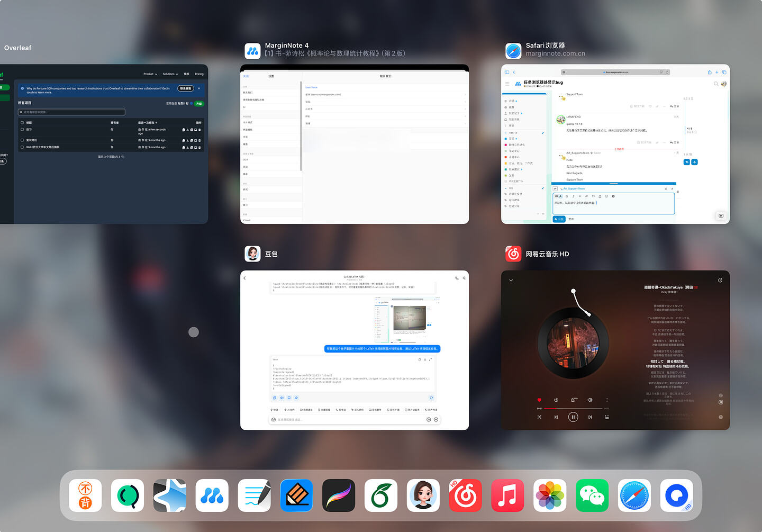The image size is (762, 532).
Task: Go to previous track in NetEase Music
Action: (556, 417)
